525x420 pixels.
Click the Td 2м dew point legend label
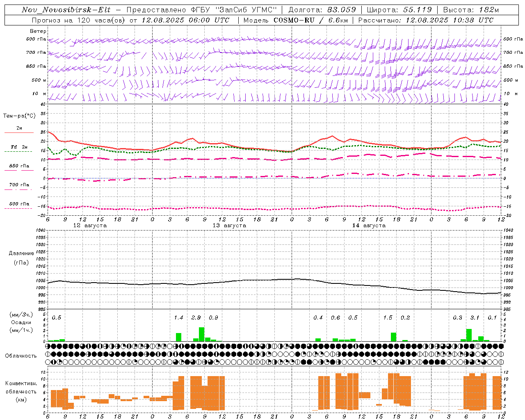click(19, 147)
